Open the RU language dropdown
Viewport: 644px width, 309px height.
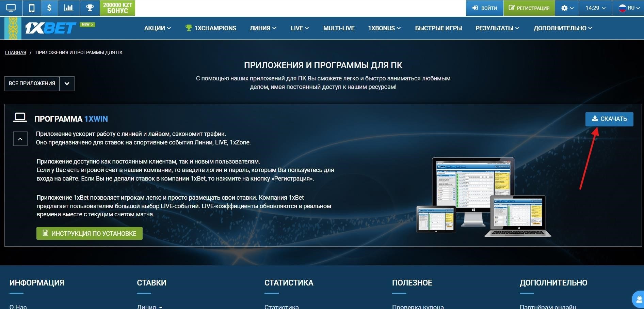(628, 8)
